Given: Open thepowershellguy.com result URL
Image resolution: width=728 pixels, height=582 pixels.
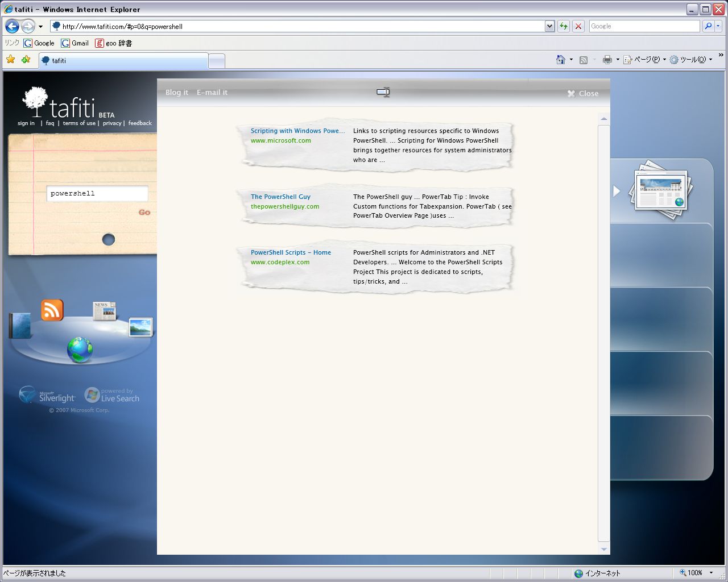Looking at the screenshot, I should 285,206.
